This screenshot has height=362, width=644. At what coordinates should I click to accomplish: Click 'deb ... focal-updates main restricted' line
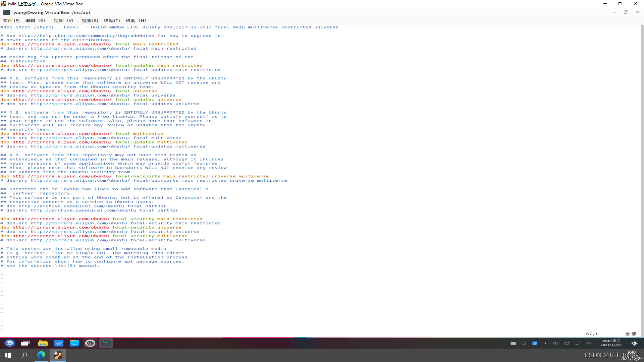point(101,66)
